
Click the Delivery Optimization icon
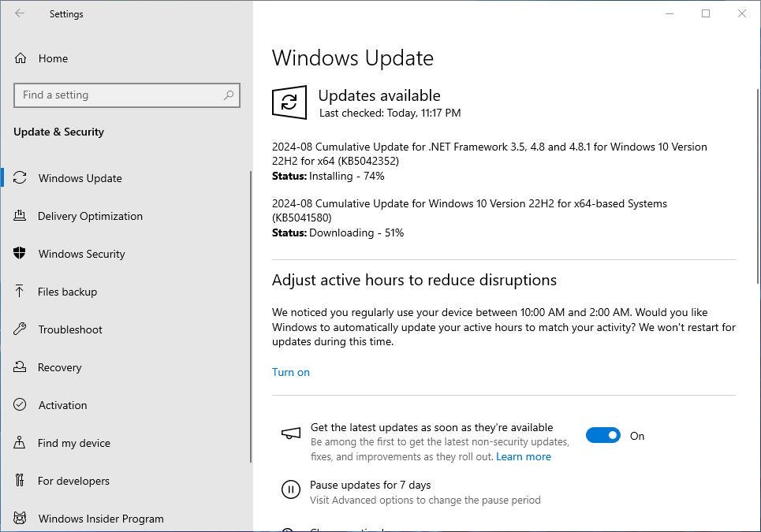pos(21,216)
